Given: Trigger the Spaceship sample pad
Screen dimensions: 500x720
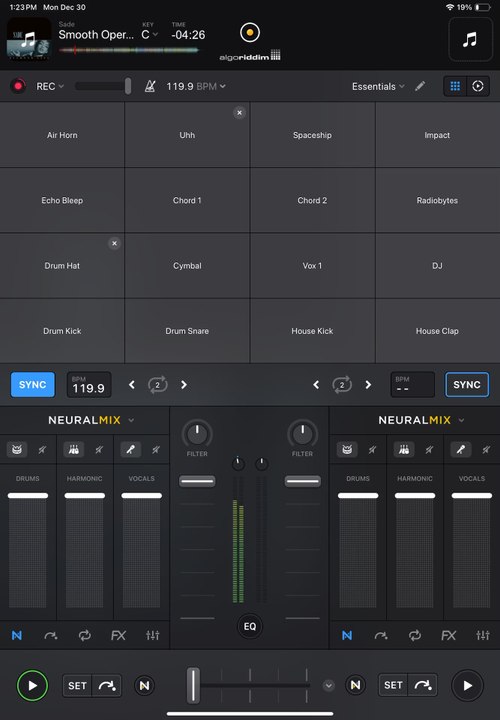Looking at the screenshot, I should 312,135.
